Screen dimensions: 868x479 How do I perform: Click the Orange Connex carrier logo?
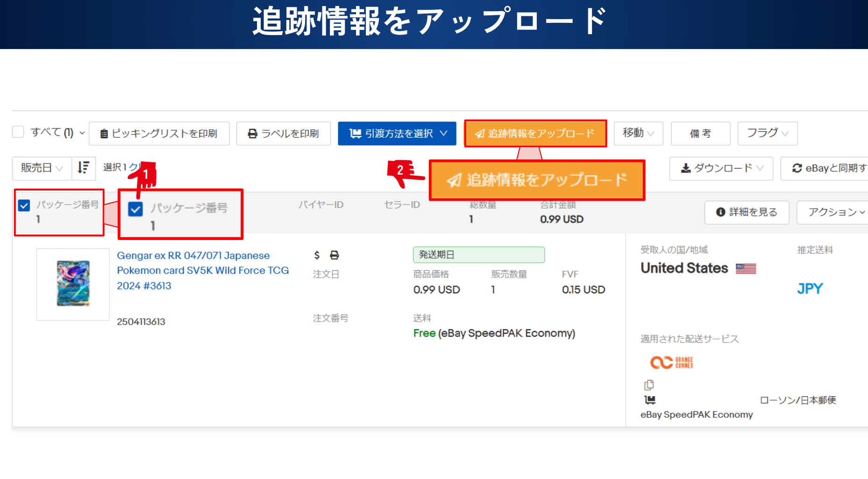[x=671, y=362]
